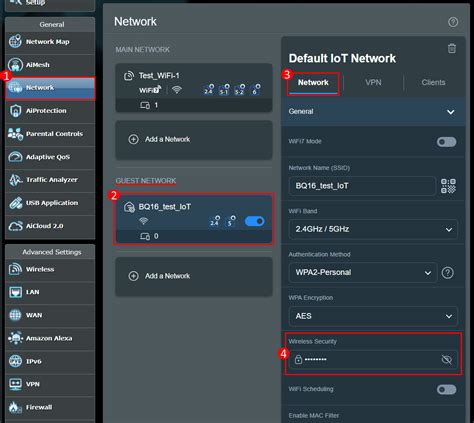Select the Network sidebar item

pyautogui.click(x=50, y=88)
